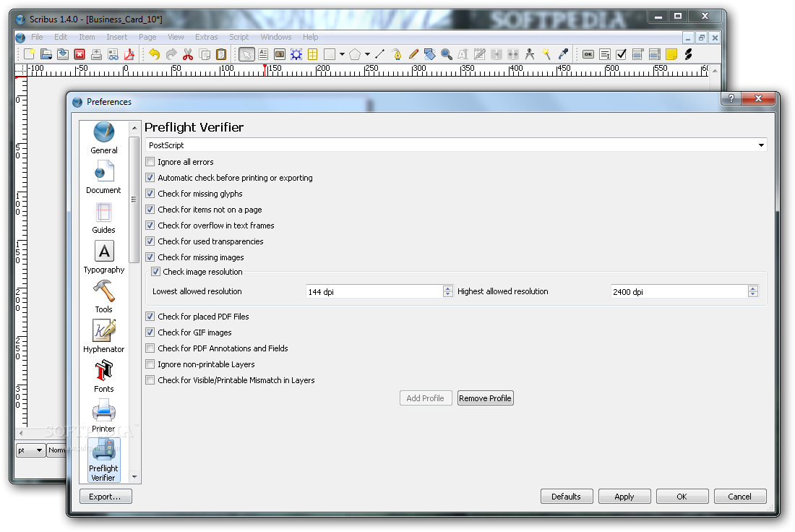The image size is (795, 532).
Task: Toggle Check for overflow in text frames
Action: point(150,226)
